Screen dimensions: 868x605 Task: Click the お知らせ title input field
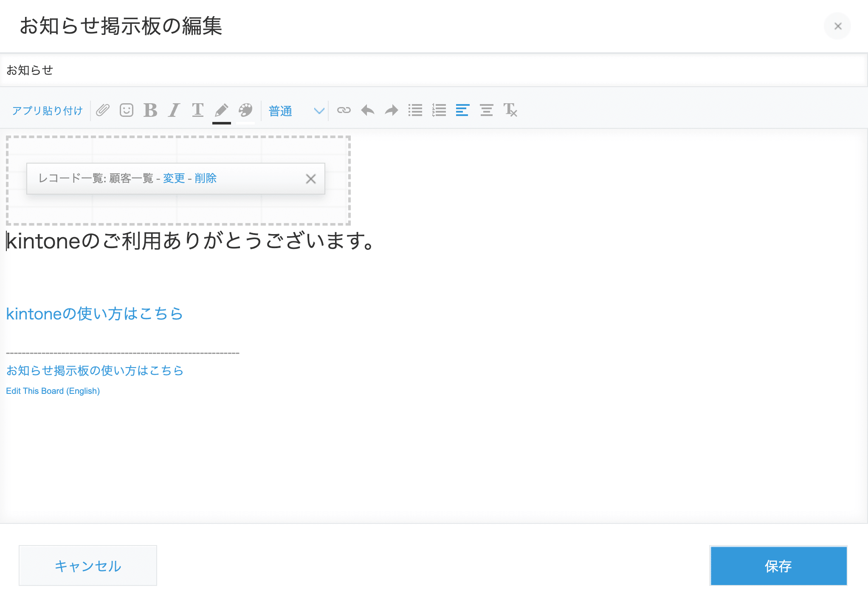434,70
